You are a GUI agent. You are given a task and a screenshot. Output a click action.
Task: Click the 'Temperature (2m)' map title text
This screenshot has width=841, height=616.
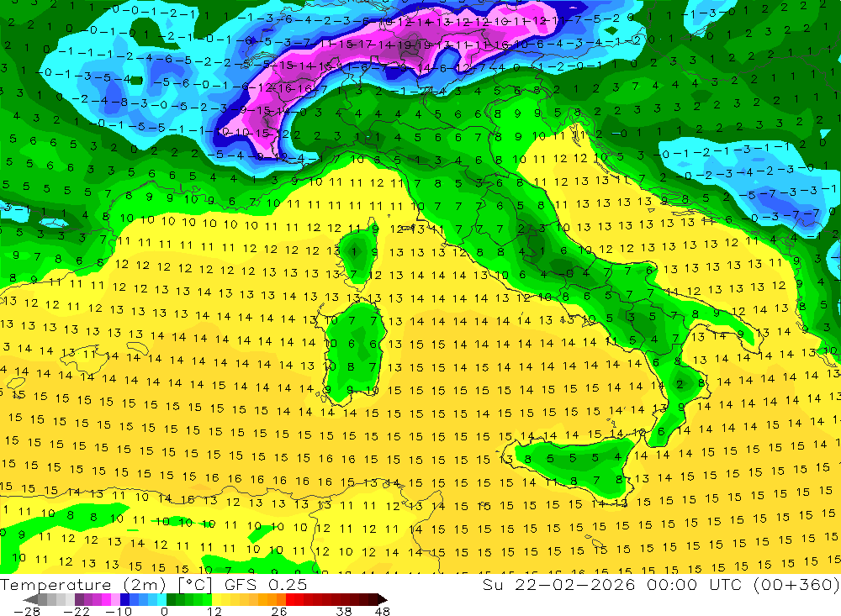coord(83,585)
